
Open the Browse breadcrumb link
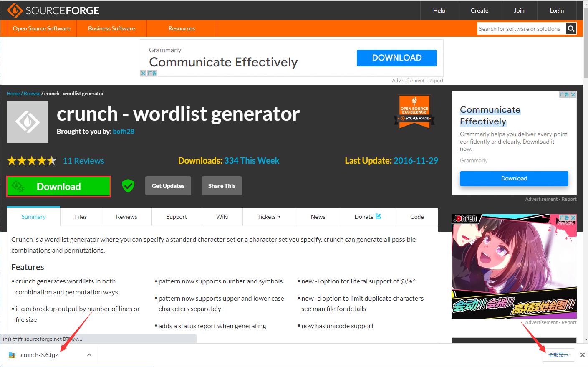32,94
